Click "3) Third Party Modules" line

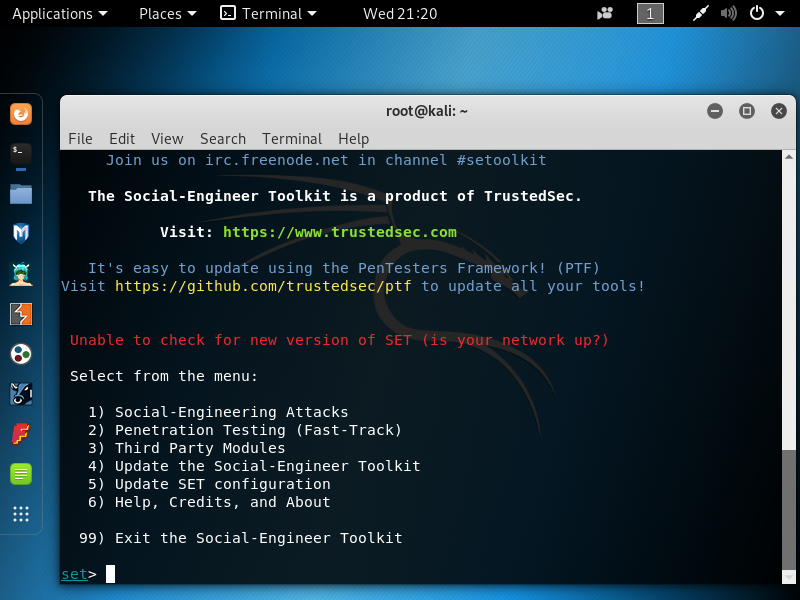pos(187,448)
